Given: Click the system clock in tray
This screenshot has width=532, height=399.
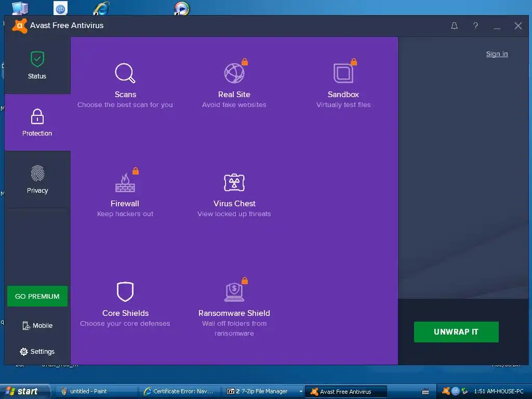Looking at the screenshot, I should tap(498, 391).
